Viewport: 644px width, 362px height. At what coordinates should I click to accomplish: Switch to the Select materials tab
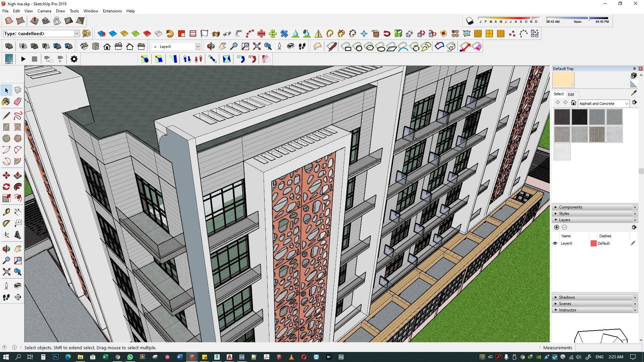(x=558, y=94)
